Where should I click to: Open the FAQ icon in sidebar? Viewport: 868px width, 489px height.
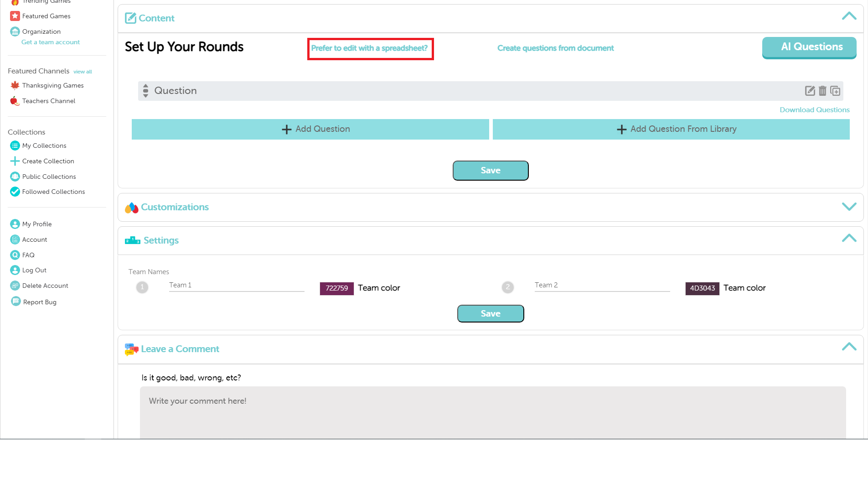15,255
